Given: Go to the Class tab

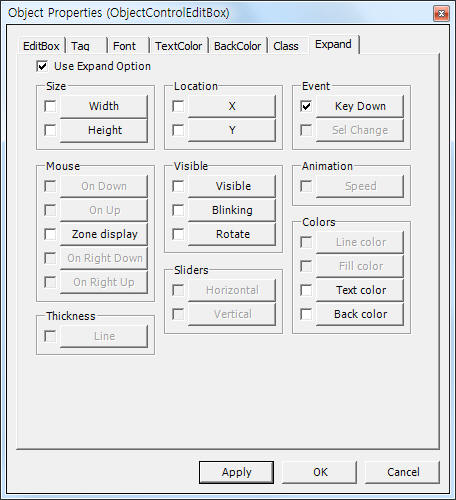Looking at the screenshot, I should (x=286, y=46).
